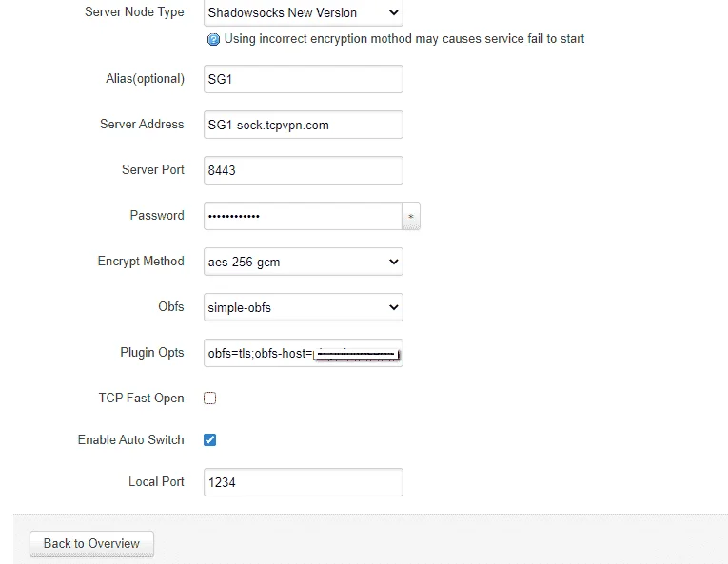Screen dimensions: 728x564
Task: Enable the TCP Fast Open checkbox
Action: click(x=210, y=398)
